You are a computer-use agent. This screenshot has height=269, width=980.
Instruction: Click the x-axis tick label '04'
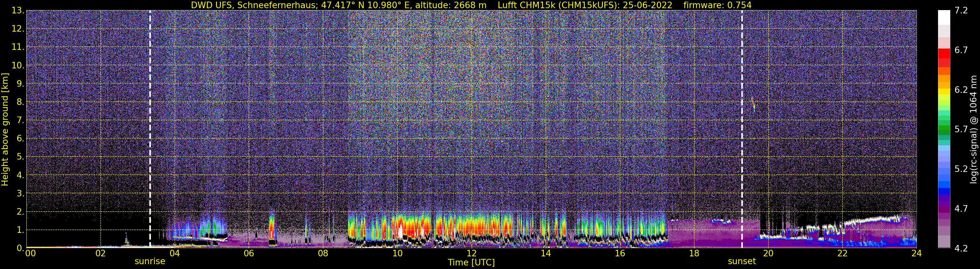click(x=174, y=253)
